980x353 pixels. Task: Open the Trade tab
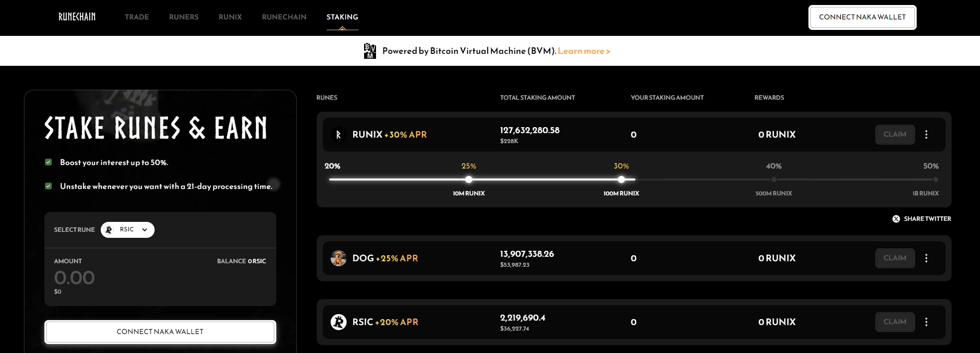tap(137, 17)
